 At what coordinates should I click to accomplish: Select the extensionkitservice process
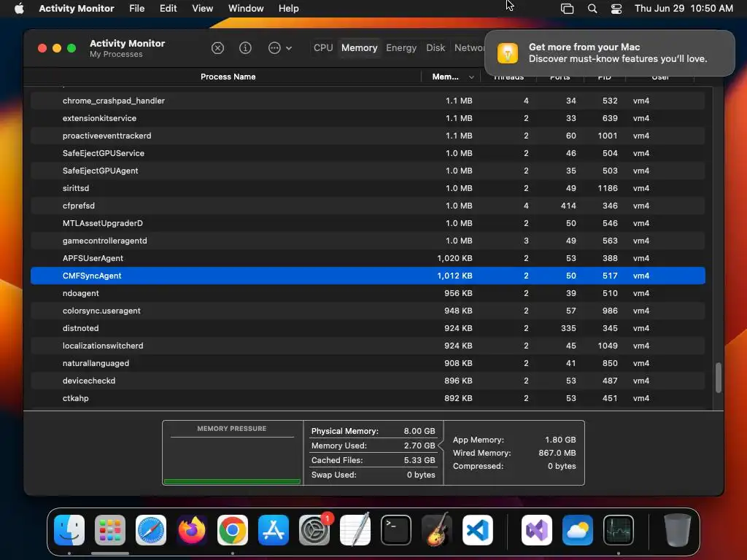click(368, 118)
